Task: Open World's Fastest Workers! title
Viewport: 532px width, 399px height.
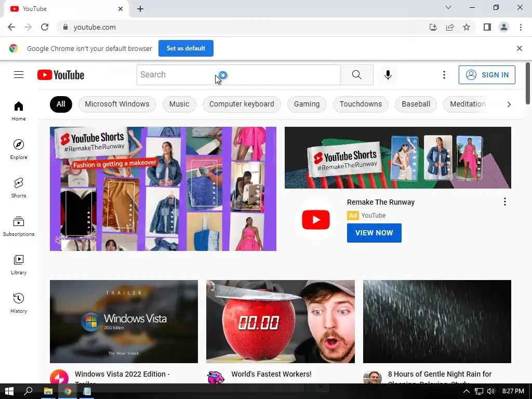Action: coord(271,374)
